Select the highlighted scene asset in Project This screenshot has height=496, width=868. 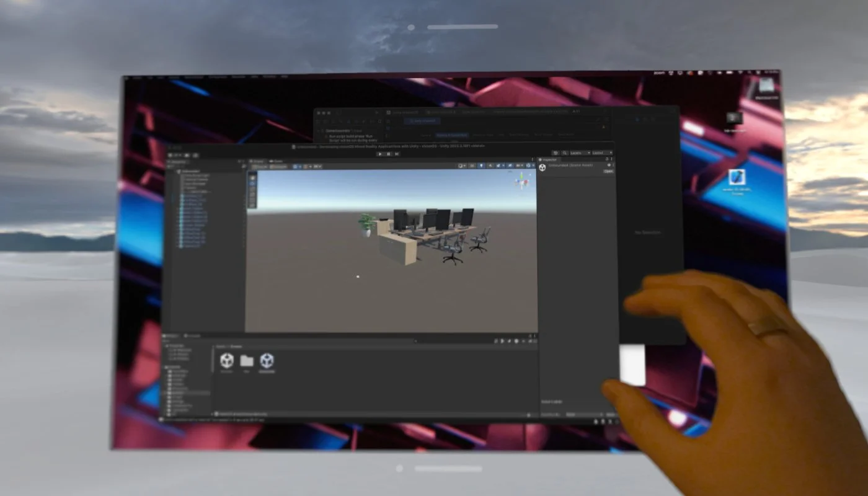coord(267,360)
